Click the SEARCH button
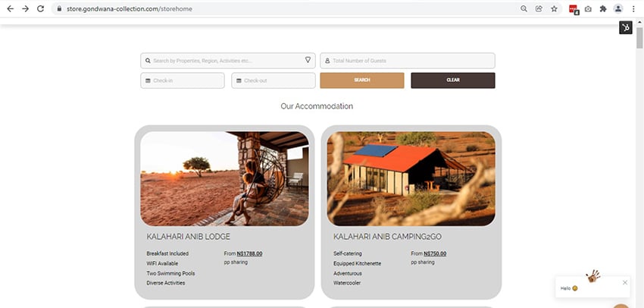The width and height of the screenshot is (644, 308). point(362,80)
